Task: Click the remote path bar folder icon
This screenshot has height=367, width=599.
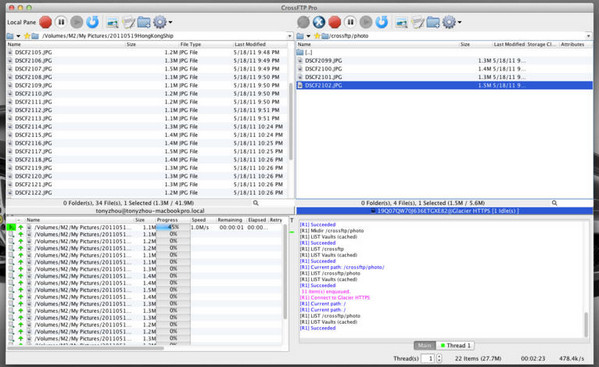Action: pyautogui.click(x=300, y=36)
